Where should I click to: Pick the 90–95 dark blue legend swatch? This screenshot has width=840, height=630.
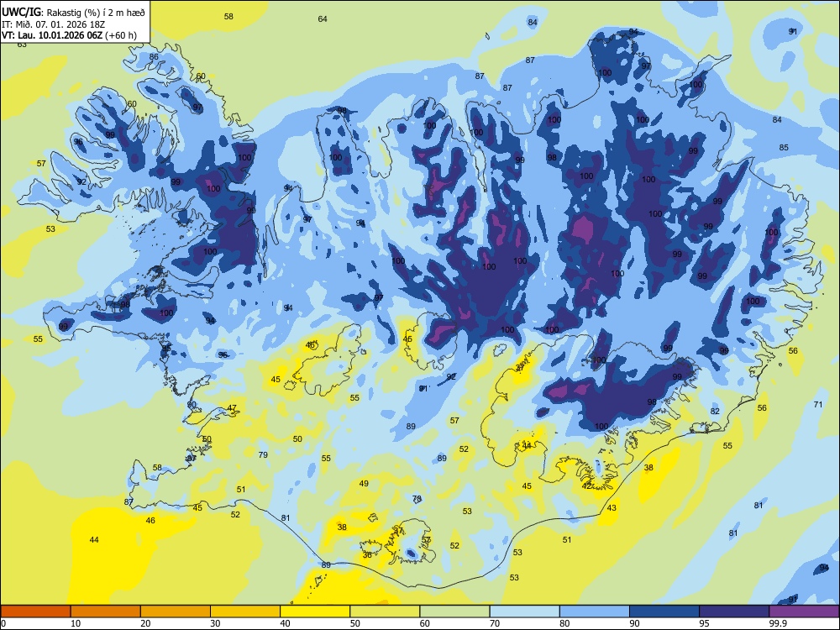[664, 612]
